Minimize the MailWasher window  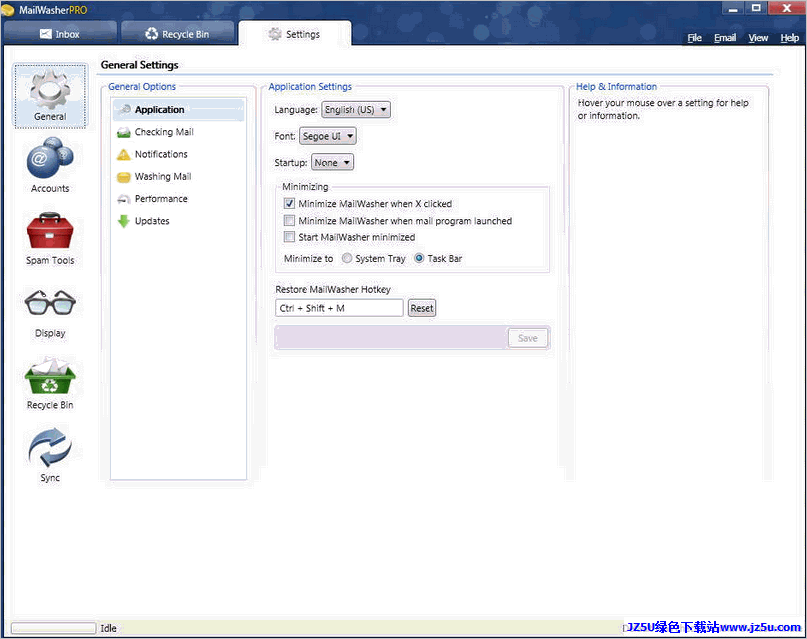coord(733,8)
